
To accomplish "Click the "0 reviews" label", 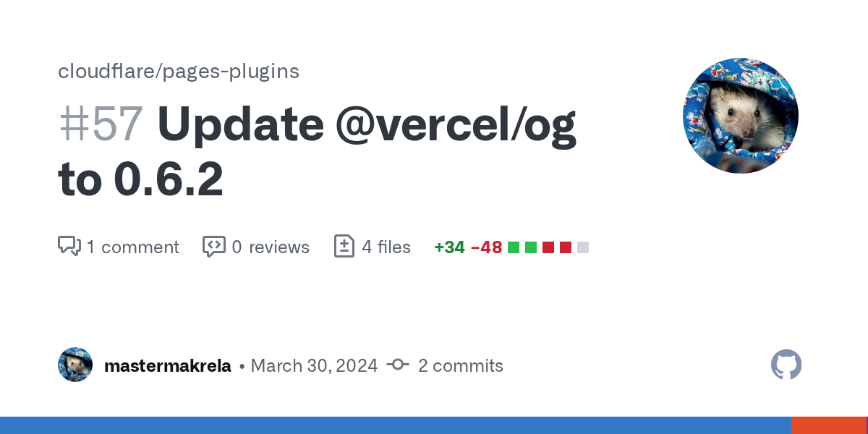I will click(x=271, y=247).
